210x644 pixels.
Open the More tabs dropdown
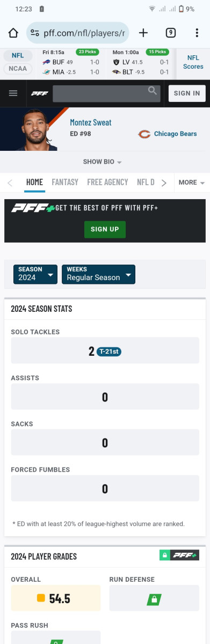coord(191,182)
